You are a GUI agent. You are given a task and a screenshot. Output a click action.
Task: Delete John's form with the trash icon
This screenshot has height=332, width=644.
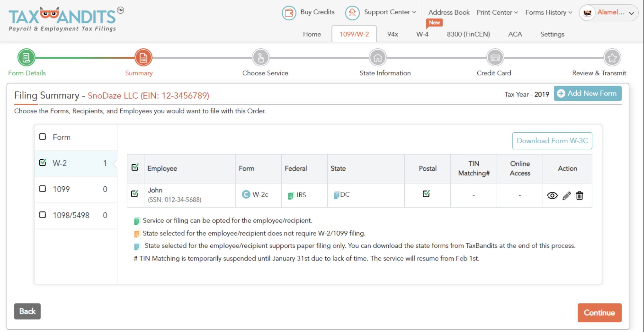pyautogui.click(x=579, y=196)
